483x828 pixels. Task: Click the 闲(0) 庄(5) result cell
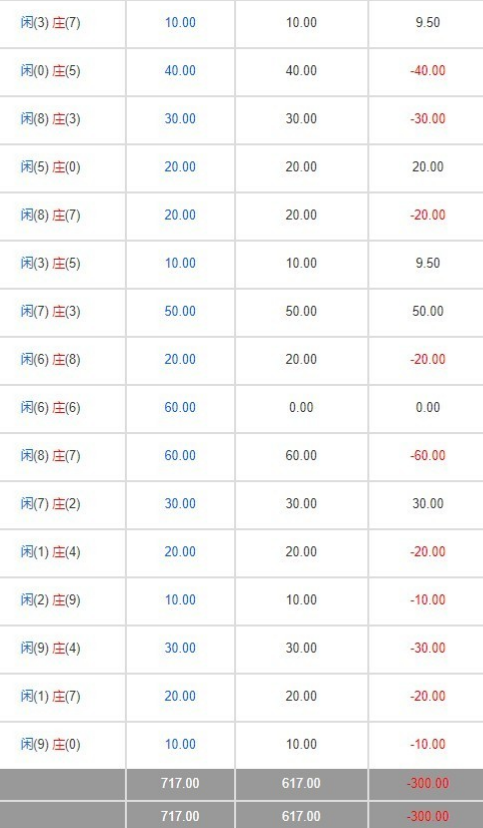click(x=51, y=71)
